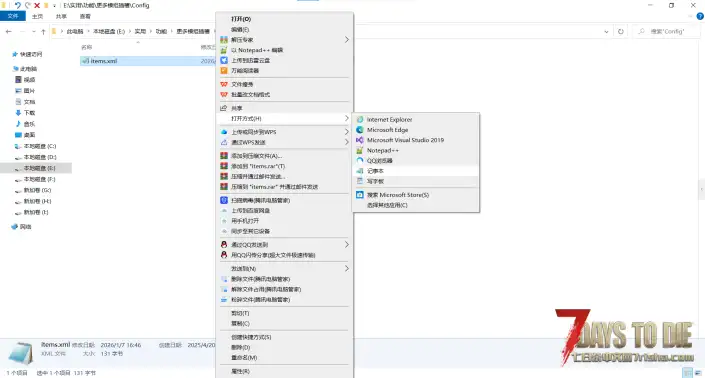Click 本地磁盘 (E:) in the breadcrumb path
The height and width of the screenshot is (378, 705).
pyautogui.click(x=109, y=31)
